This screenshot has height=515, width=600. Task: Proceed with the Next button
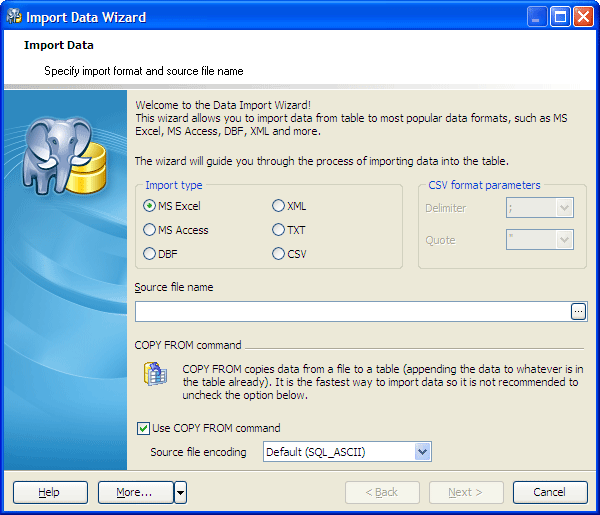[x=466, y=492]
